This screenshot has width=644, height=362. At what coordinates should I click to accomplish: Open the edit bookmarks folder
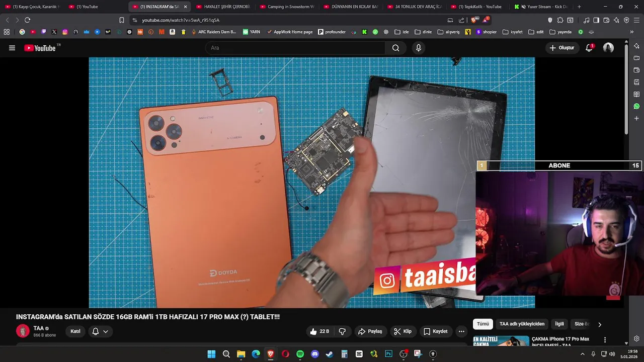pyautogui.click(x=536, y=32)
